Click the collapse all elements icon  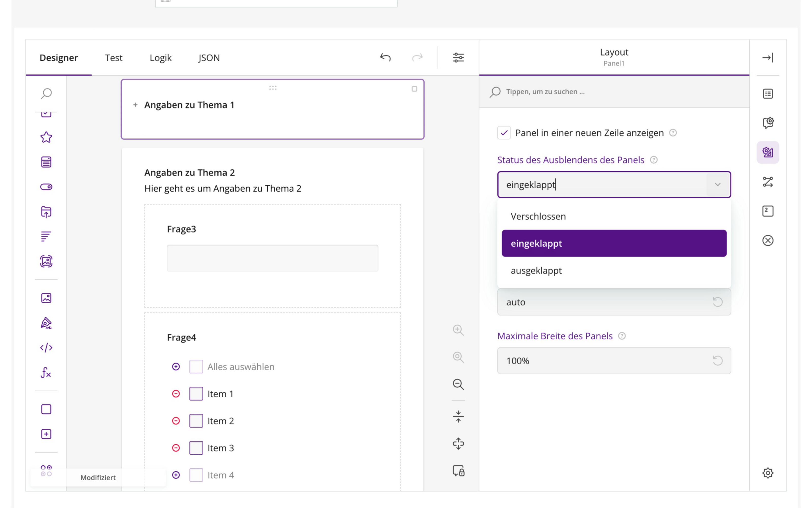458,417
